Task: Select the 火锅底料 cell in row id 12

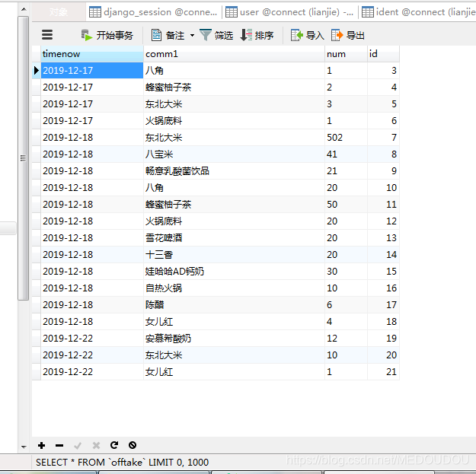Action: [234, 221]
